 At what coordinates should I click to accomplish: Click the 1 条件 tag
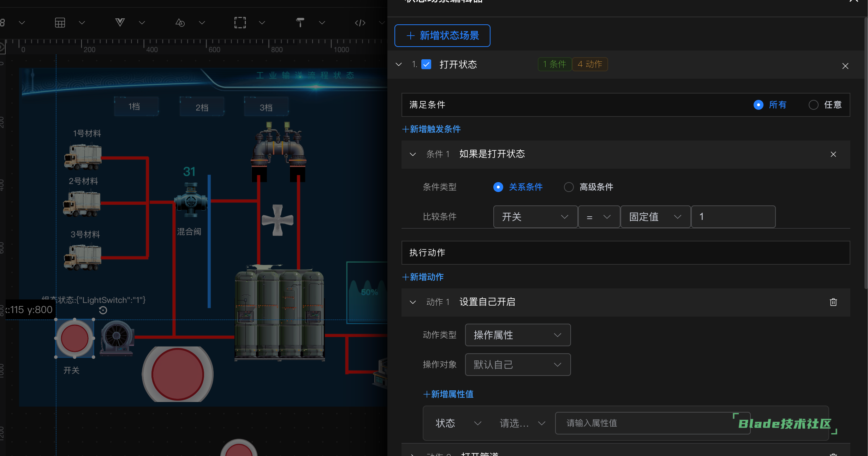click(554, 64)
